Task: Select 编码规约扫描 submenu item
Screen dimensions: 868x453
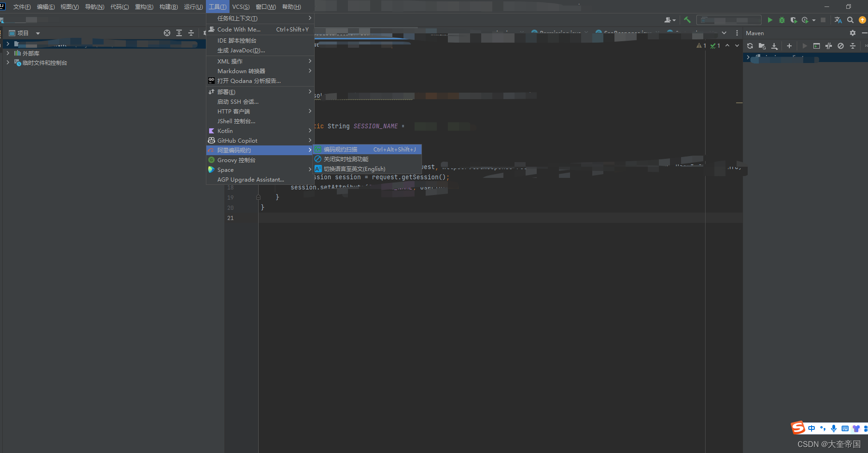Action: click(x=367, y=149)
